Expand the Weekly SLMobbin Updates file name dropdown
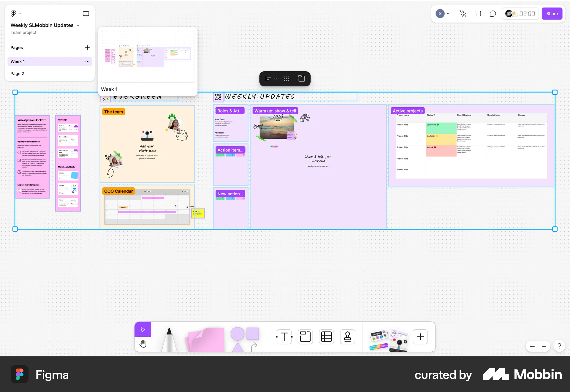570x392 pixels. [x=78, y=25]
